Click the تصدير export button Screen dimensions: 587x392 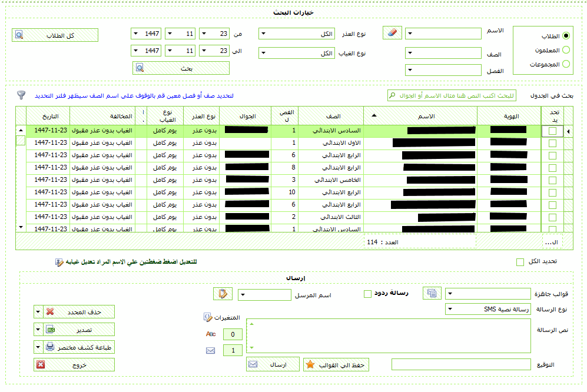click(x=79, y=330)
